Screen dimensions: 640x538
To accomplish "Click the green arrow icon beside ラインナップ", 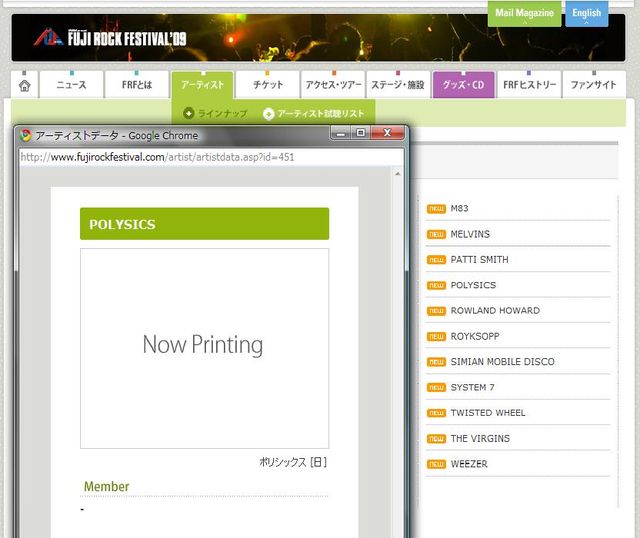I will pyautogui.click(x=189, y=114).
